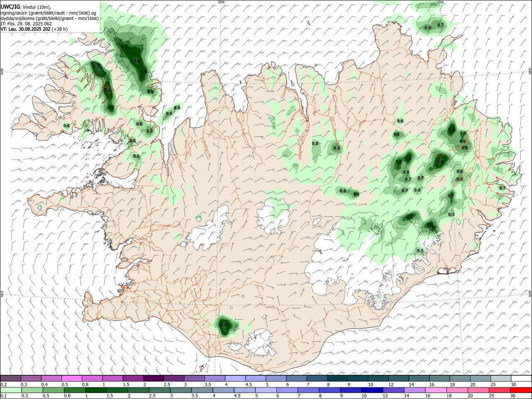Image resolution: width=532 pixels, height=399 pixels.
Task: Click the '2.5' label on the upper scale
Action: pos(167,384)
